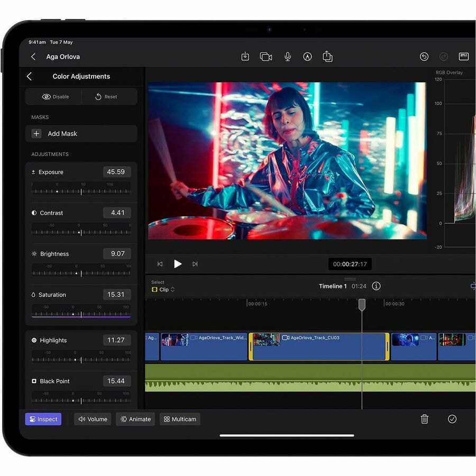Tap the video viewer preview
The image size is (476, 476).
[x=287, y=161]
